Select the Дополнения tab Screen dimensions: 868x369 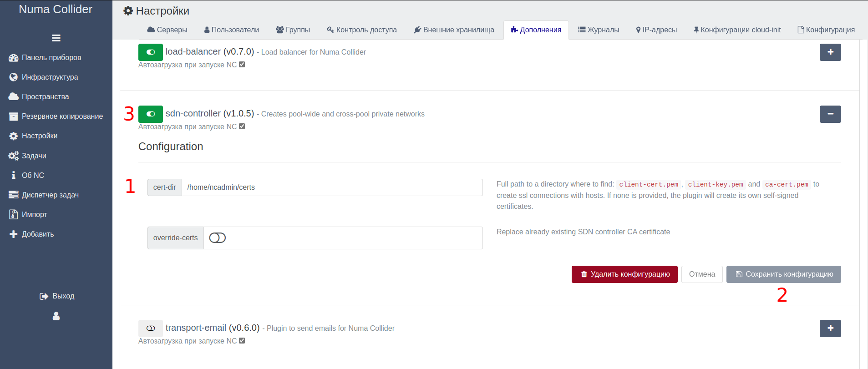536,30
